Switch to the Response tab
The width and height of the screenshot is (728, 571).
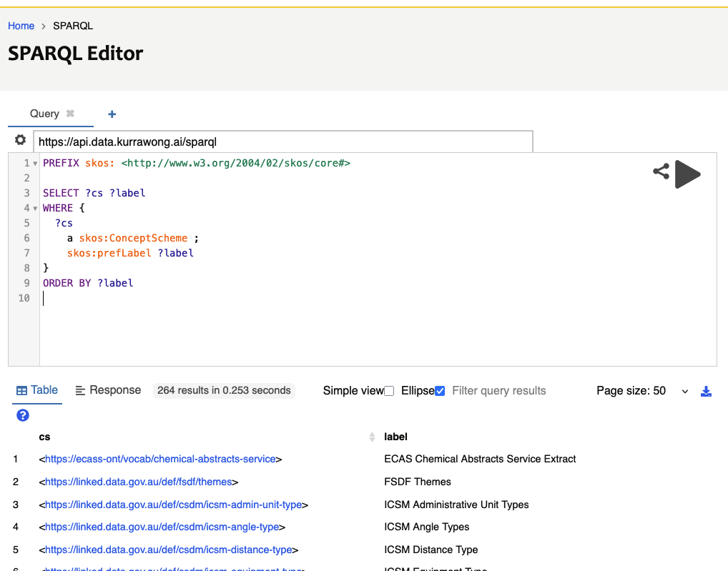pos(108,390)
